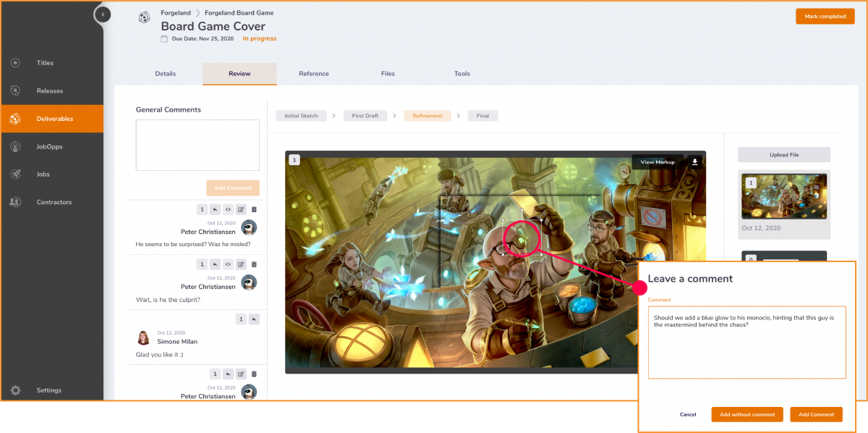Open the JobOpps section

(49, 147)
